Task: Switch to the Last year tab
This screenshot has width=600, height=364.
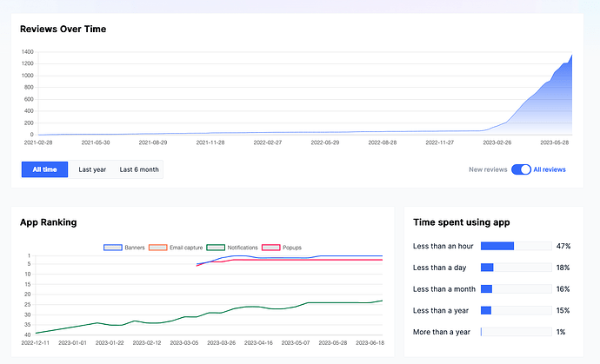Action: (x=92, y=169)
